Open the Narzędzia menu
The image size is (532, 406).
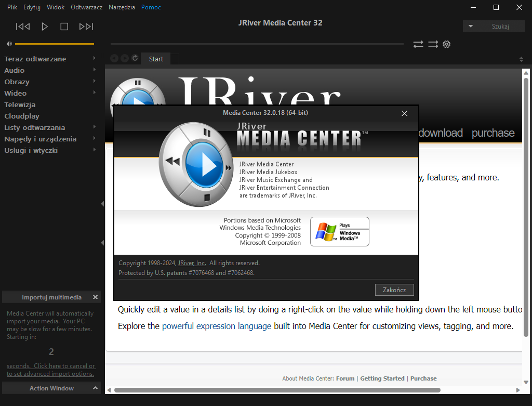122,7
